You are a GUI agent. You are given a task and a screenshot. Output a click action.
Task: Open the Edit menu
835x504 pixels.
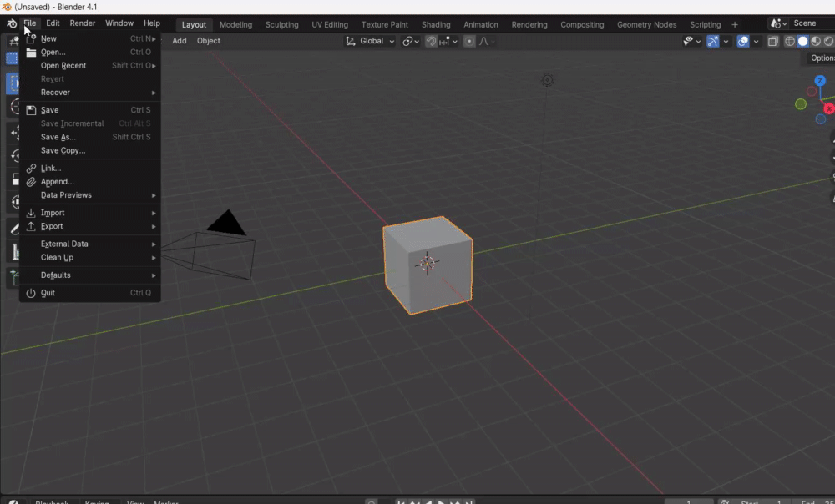[53, 23]
